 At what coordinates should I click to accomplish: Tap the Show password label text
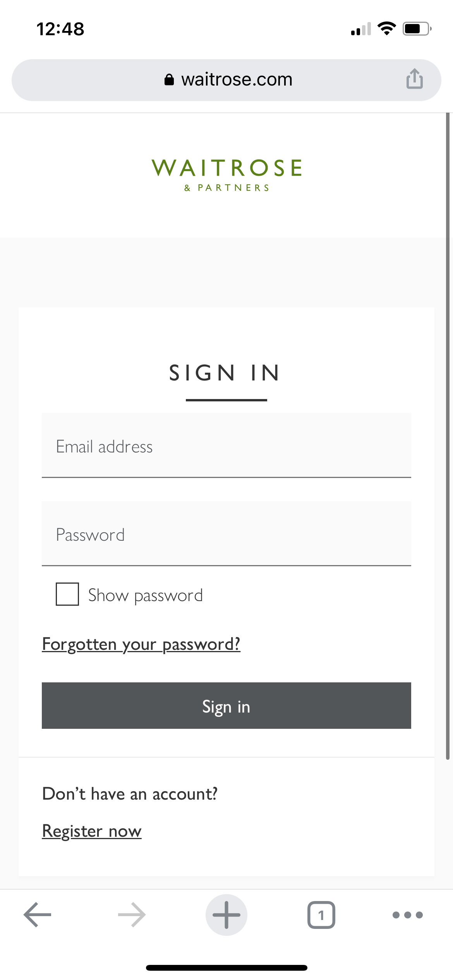146,595
